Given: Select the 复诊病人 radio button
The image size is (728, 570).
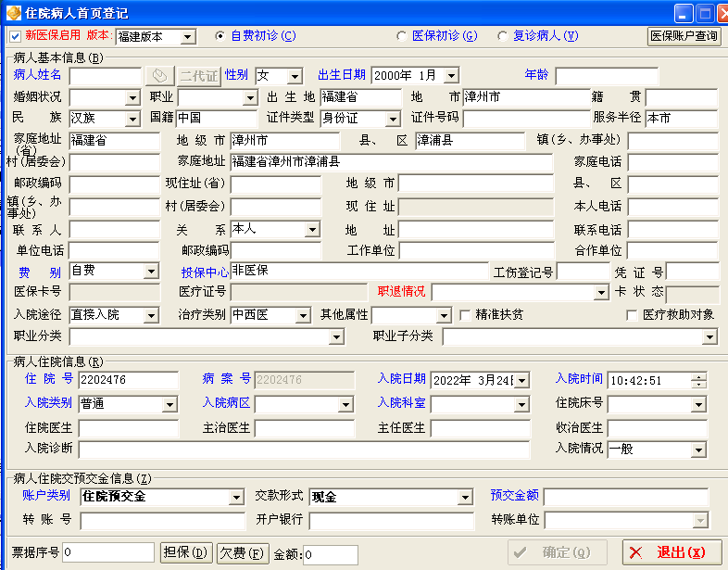Looking at the screenshot, I should coord(502,36).
